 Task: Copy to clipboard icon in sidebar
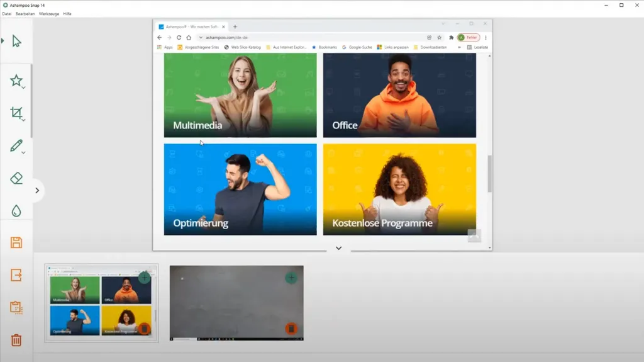click(x=16, y=308)
